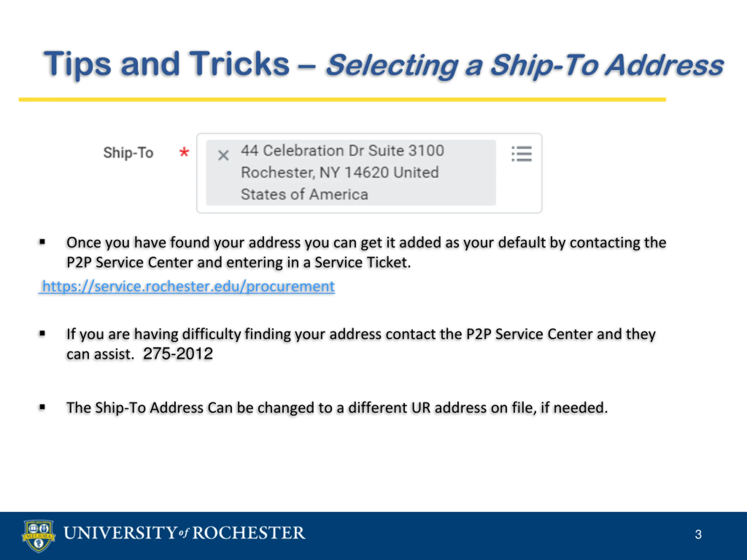Click the bullet about changing Ship-To Address
The height and width of the screenshot is (560, 747).
pos(337,407)
